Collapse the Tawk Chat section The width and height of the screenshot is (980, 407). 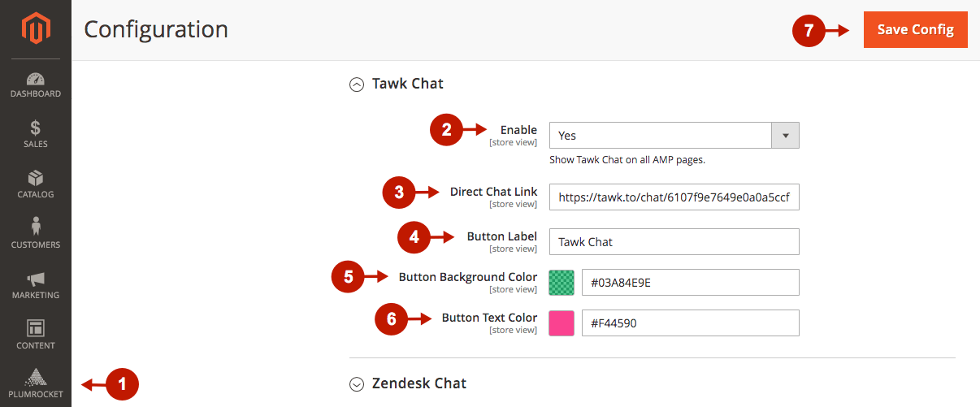[356, 84]
